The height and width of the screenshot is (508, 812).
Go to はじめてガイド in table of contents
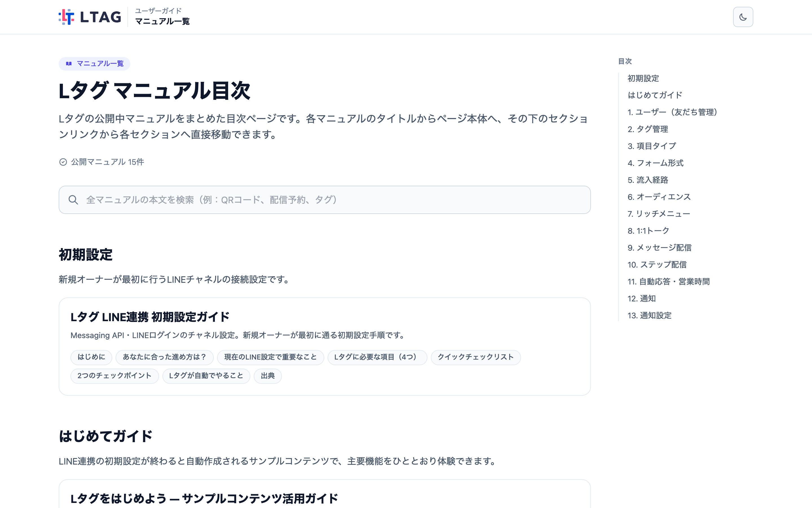655,95
